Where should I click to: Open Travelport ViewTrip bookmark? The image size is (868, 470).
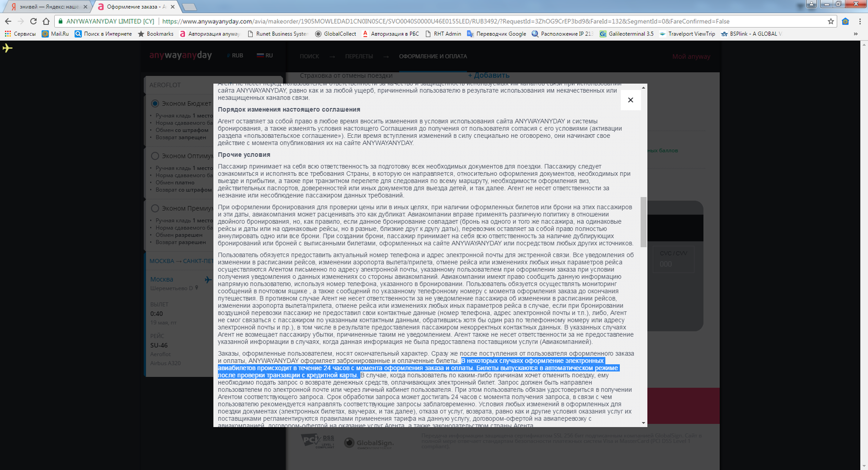(687, 34)
